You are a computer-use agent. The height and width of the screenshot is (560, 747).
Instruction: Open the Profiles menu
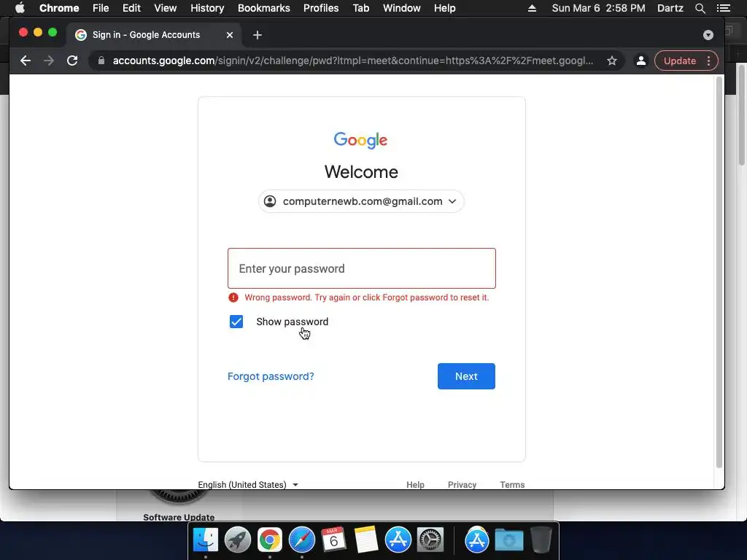tap(321, 8)
